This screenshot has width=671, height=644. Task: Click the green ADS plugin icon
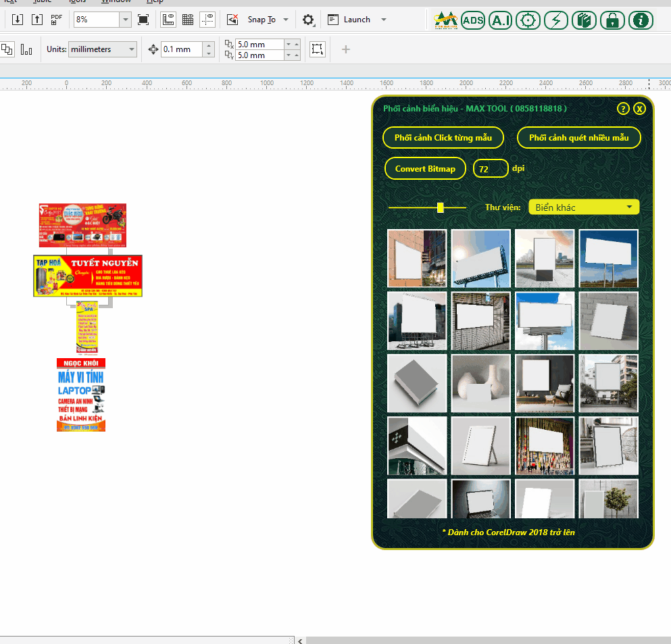[473, 20]
